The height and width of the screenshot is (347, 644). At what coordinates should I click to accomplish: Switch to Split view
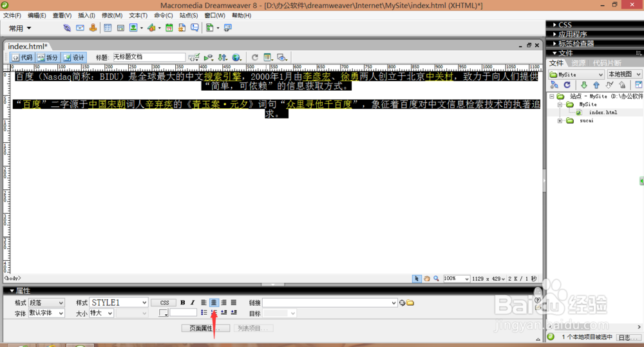pyautogui.click(x=48, y=57)
